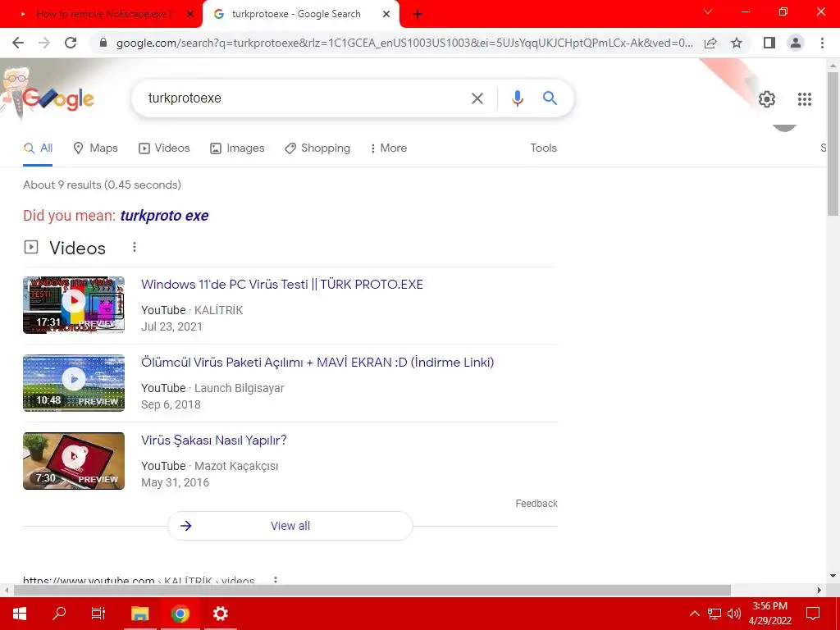This screenshot has height=630, width=840.
Task: Select the turkprotoexe Google Search tab
Action: 300,15
